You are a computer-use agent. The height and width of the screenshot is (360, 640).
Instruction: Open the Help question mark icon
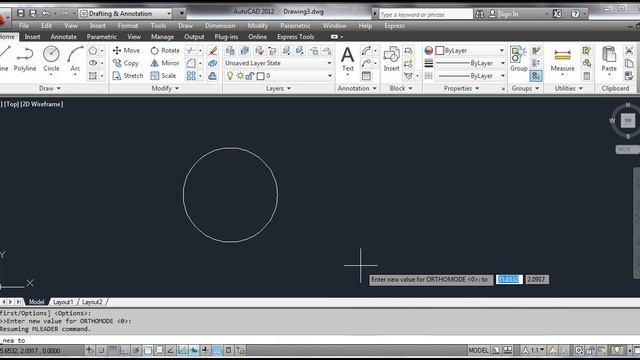click(x=575, y=14)
